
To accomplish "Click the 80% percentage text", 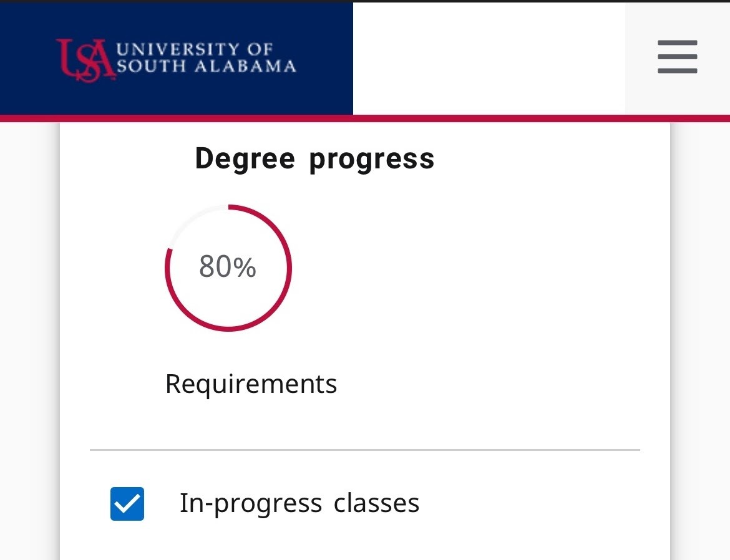I will click(x=228, y=268).
